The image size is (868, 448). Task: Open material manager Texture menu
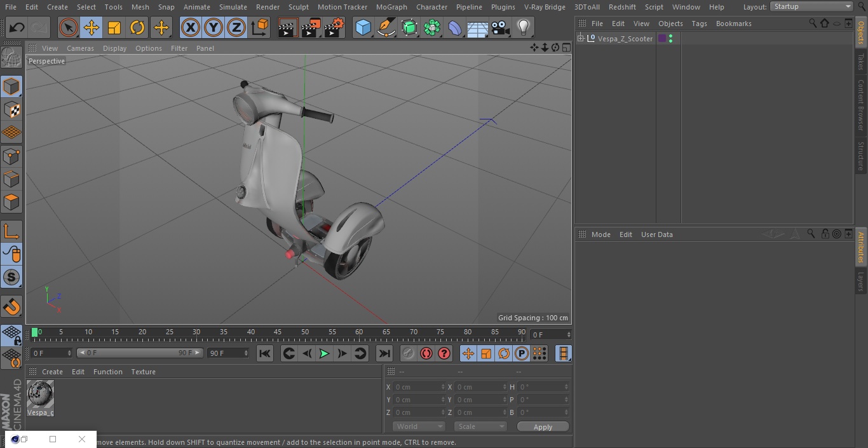pos(143,372)
